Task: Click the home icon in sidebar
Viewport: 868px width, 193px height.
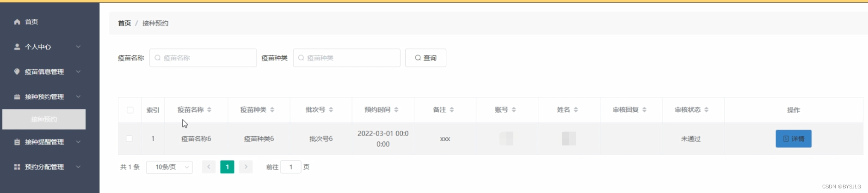Action: click(x=17, y=22)
